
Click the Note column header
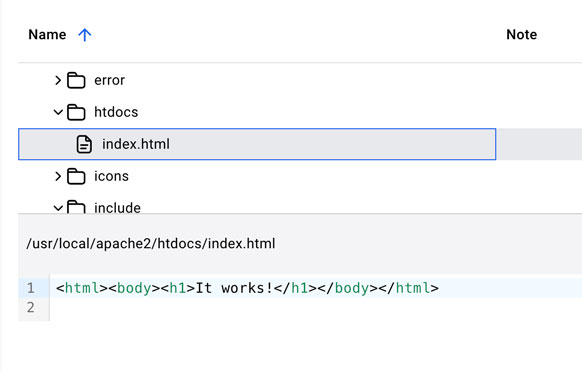point(521,35)
